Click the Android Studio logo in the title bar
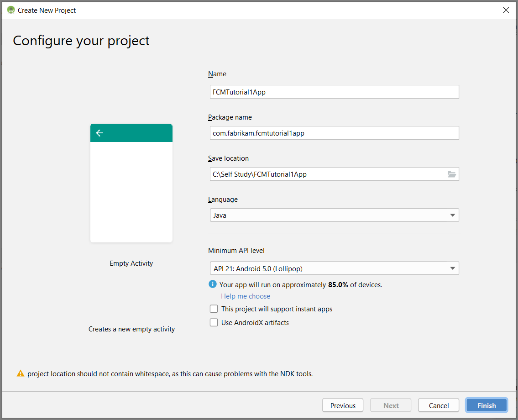518x420 pixels. 10,10
